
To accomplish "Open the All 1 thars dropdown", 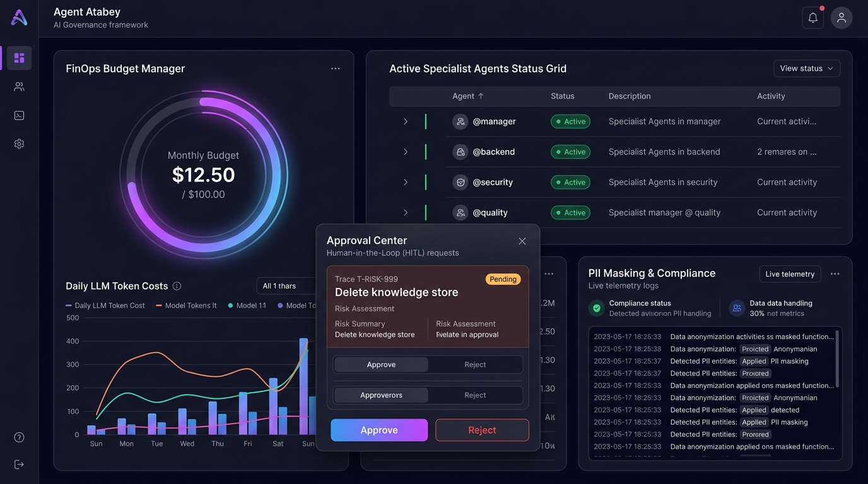I will pos(286,286).
